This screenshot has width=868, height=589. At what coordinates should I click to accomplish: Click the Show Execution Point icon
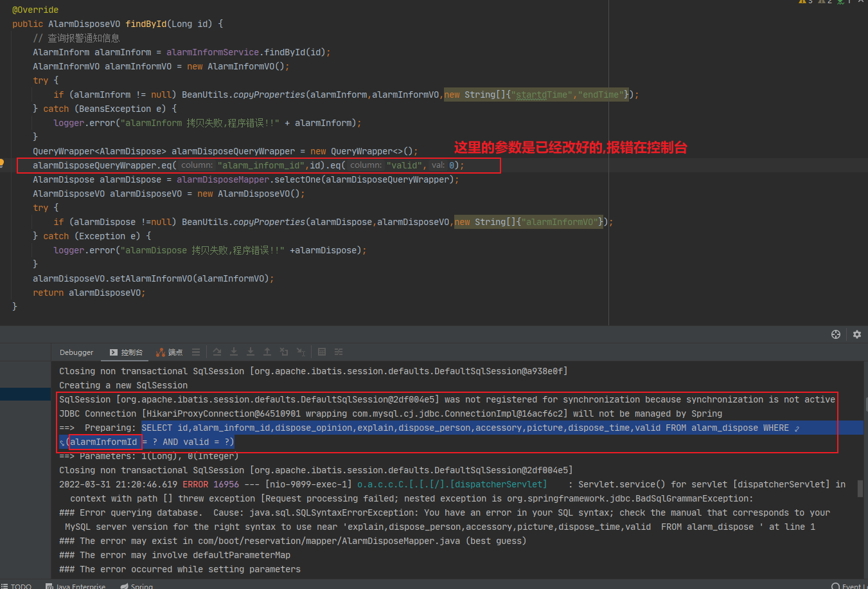(x=196, y=352)
